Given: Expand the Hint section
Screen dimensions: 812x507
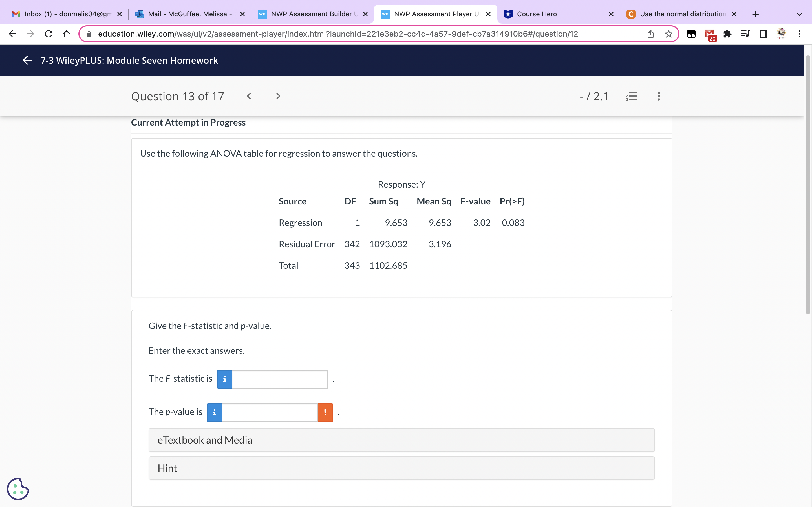Looking at the screenshot, I should tap(401, 468).
